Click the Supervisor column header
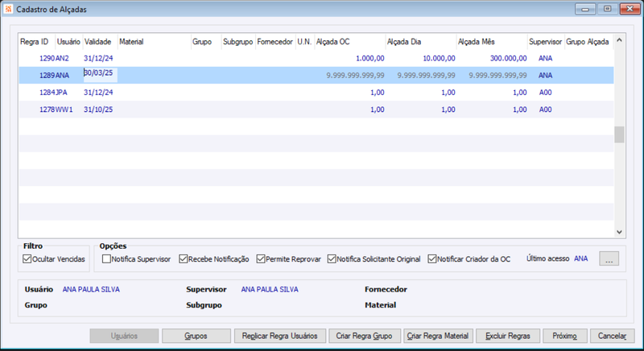The height and width of the screenshot is (351, 644). tap(546, 42)
